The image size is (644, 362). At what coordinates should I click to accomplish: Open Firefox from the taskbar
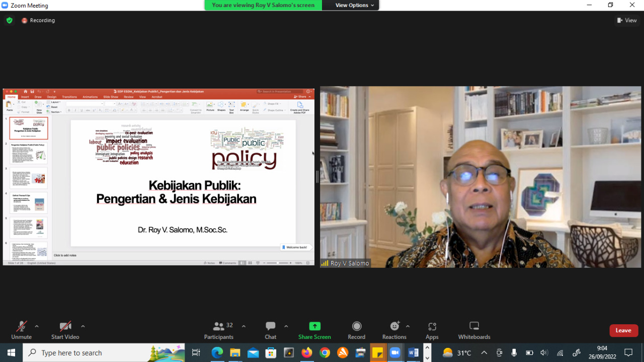coord(307,353)
